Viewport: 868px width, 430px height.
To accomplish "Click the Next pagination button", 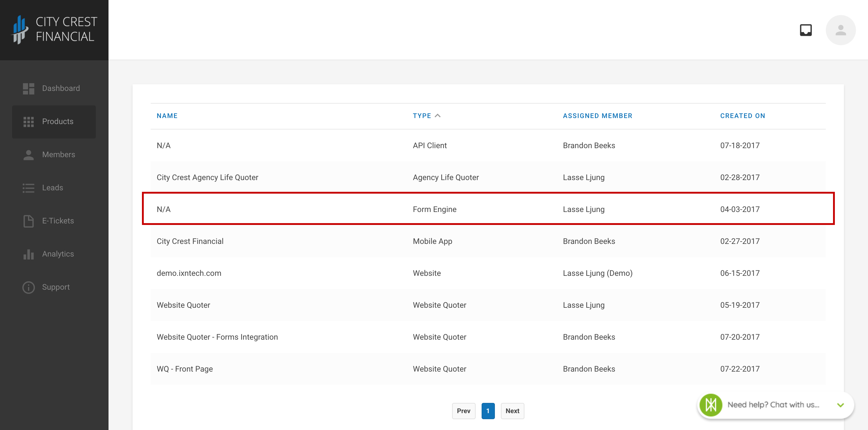I will [512, 411].
